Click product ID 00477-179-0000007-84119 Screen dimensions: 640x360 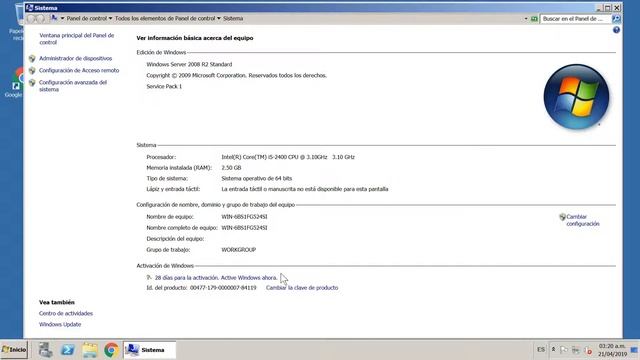(x=223, y=288)
